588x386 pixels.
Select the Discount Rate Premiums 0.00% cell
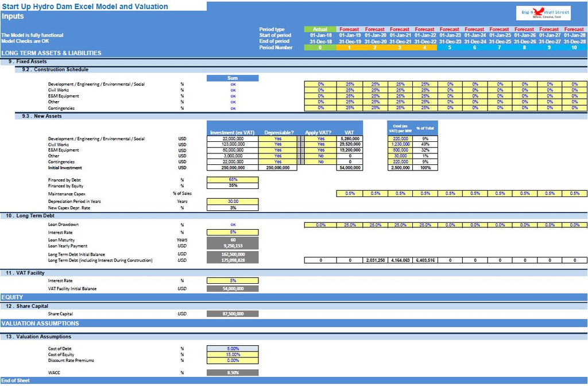point(233,360)
